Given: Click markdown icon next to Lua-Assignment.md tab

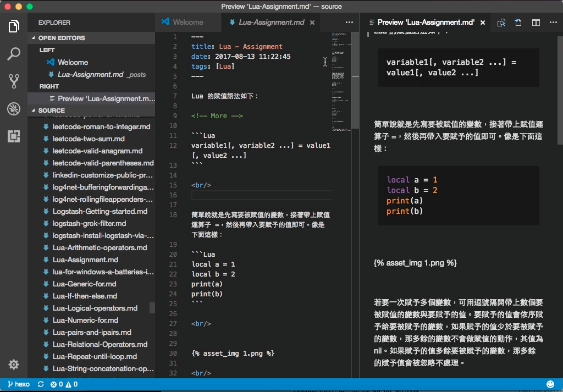Looking at the screenshot, I should point(233,22).
